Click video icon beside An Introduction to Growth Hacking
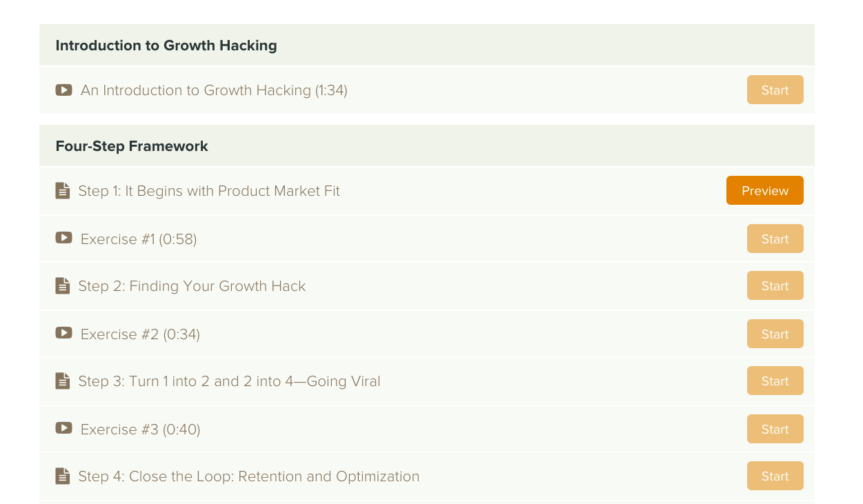 click(63, 90)
